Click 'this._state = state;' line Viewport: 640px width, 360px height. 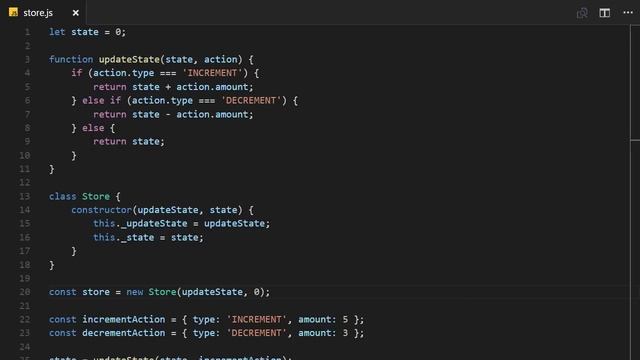coord(148,238)
